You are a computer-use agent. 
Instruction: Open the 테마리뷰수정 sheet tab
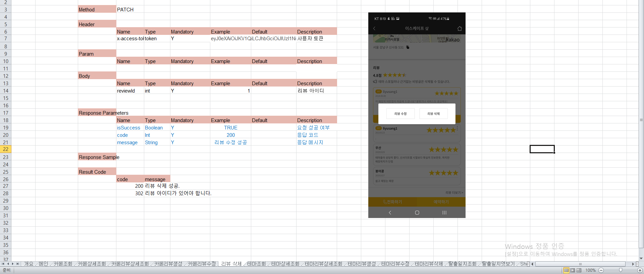click(395, 264)
